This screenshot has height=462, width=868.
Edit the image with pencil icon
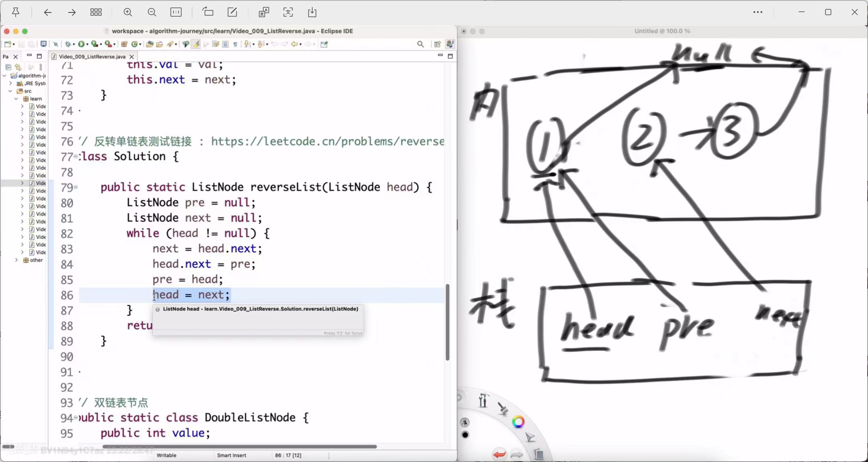[232, 12]
